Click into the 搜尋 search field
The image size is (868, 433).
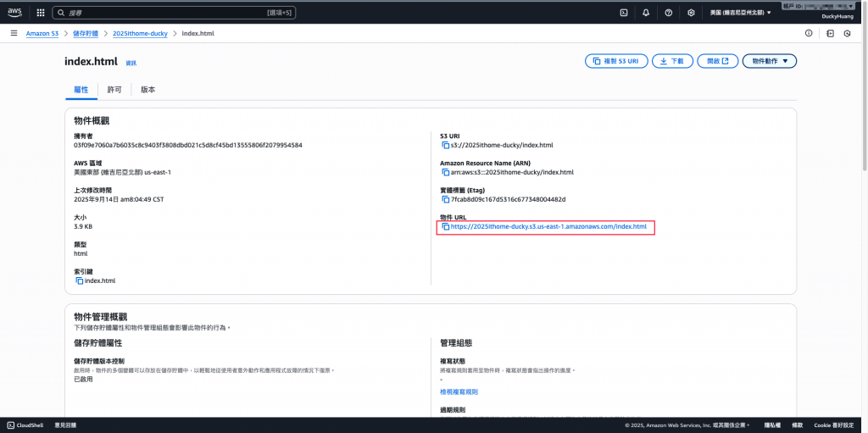pyautogui.click(x=174, y=13)
